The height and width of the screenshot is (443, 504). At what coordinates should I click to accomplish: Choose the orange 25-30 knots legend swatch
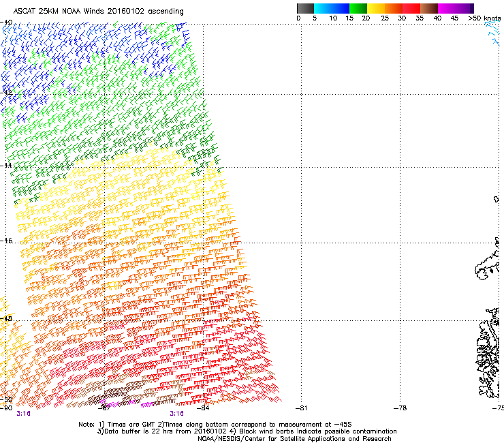394,8
